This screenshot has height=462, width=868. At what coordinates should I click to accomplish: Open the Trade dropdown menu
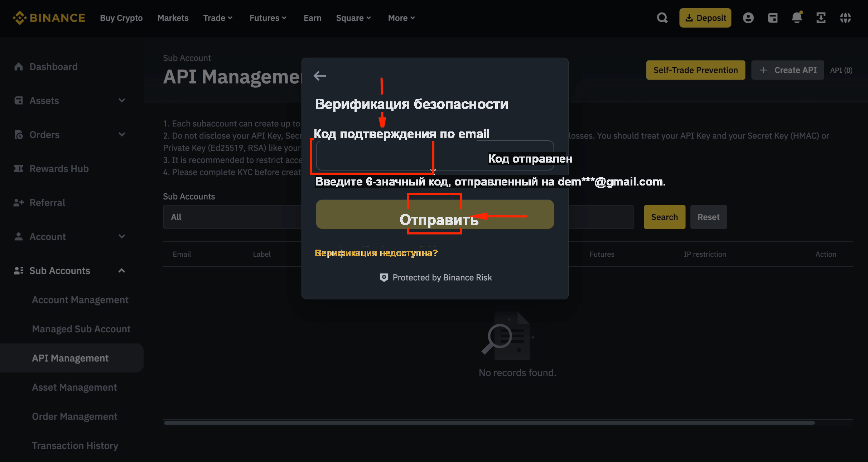pos(218,18)
